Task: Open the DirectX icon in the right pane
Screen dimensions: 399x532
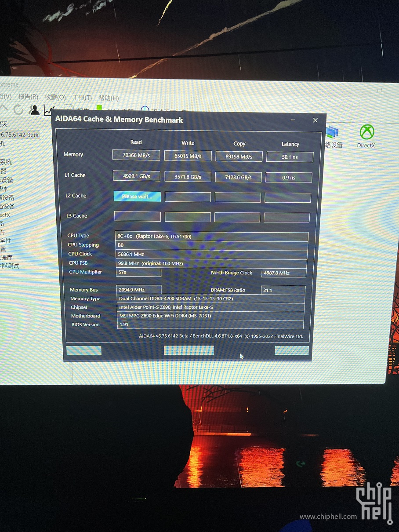Action: pos(366,136)
